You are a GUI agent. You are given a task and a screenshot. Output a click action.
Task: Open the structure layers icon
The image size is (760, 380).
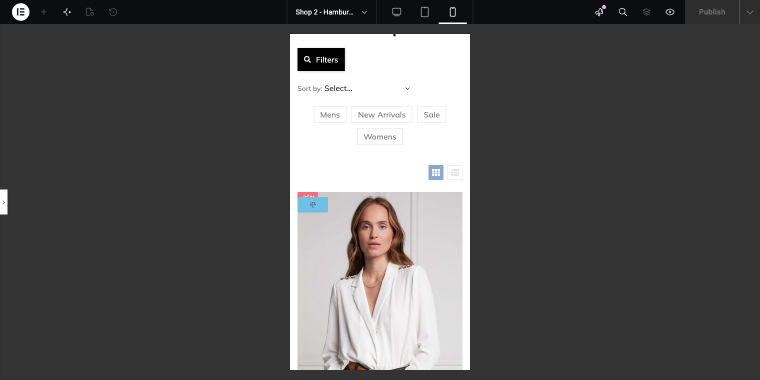646,12
